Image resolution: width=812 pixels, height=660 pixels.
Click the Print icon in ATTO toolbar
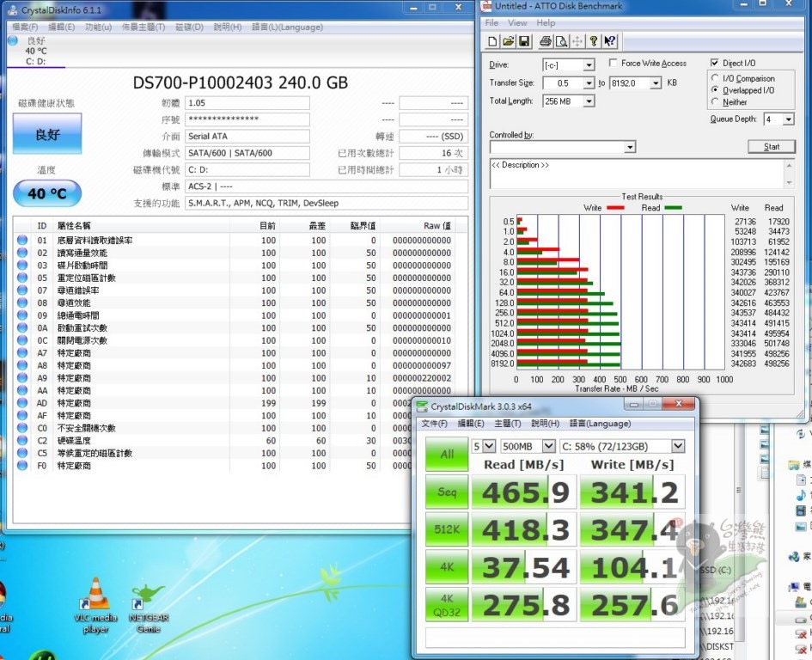[x=546, y=41]
